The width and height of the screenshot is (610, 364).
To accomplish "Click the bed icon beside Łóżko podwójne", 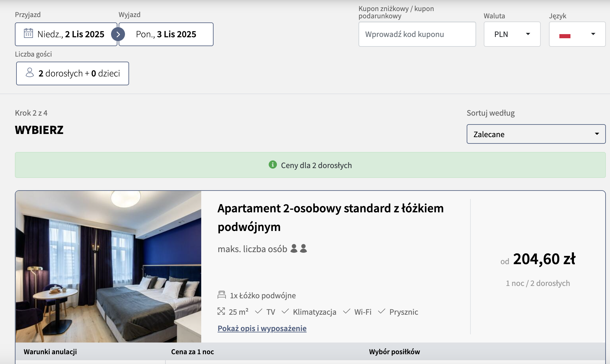I will tap(222, 295).
